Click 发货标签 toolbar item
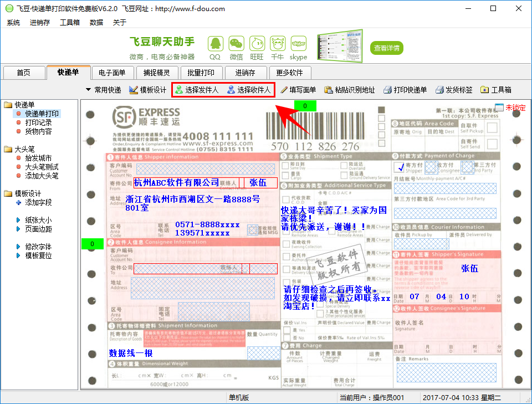The image size is (532, 404). pos(454,90)
